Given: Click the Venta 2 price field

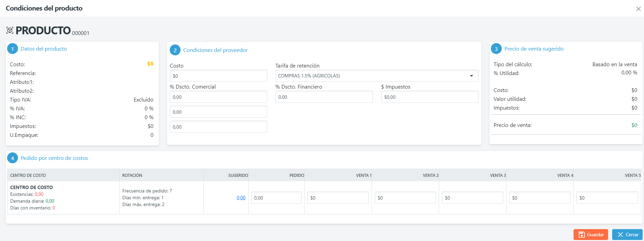Looking at the screenshot, I should (x=405, y=198).
